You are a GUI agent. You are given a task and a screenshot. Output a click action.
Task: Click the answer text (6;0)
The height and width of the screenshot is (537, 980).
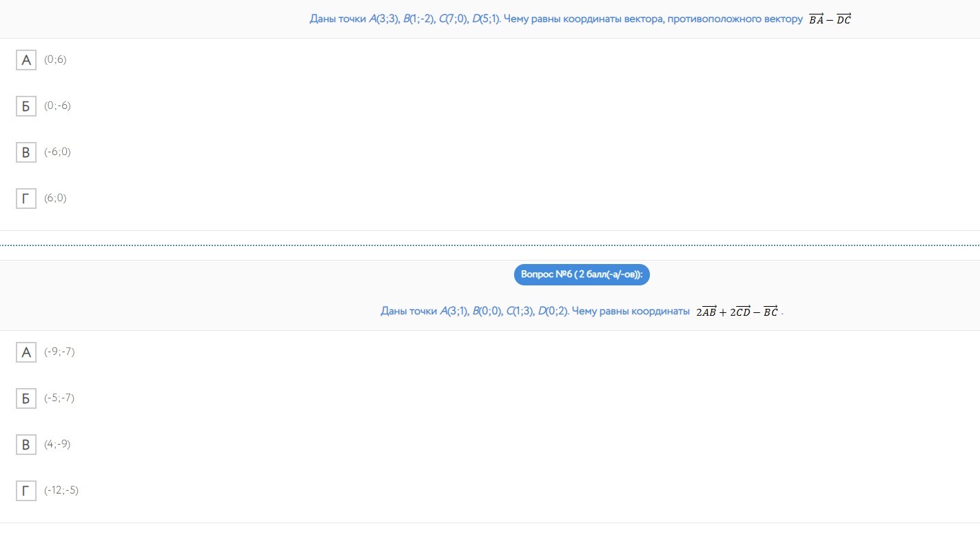[55, 199]
